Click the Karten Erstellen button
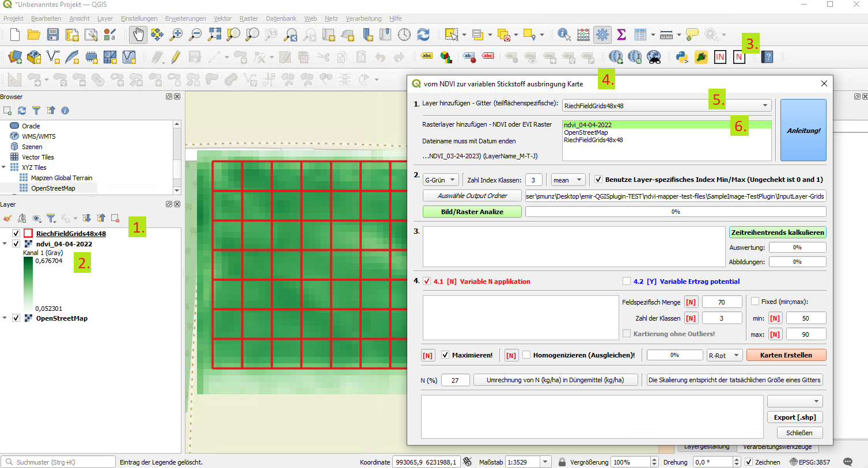Viewport: 868px width, 468px height. (786, 355)
